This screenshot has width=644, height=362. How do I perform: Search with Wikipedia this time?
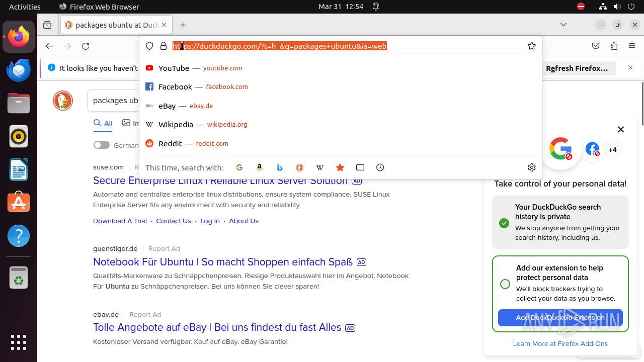[x=320, y=167]
